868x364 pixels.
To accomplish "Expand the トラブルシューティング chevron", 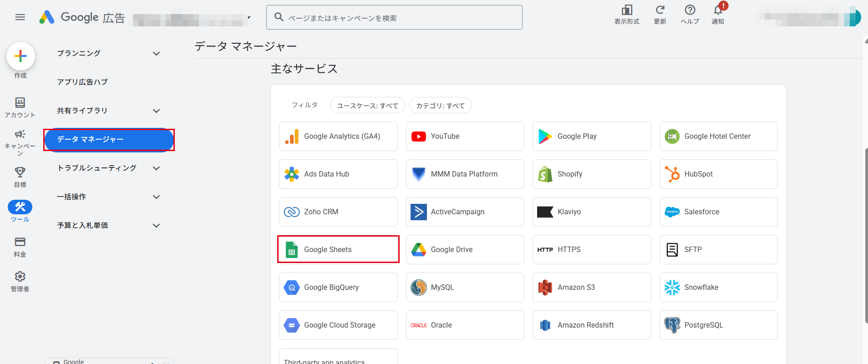I will (x=157, y=168).
